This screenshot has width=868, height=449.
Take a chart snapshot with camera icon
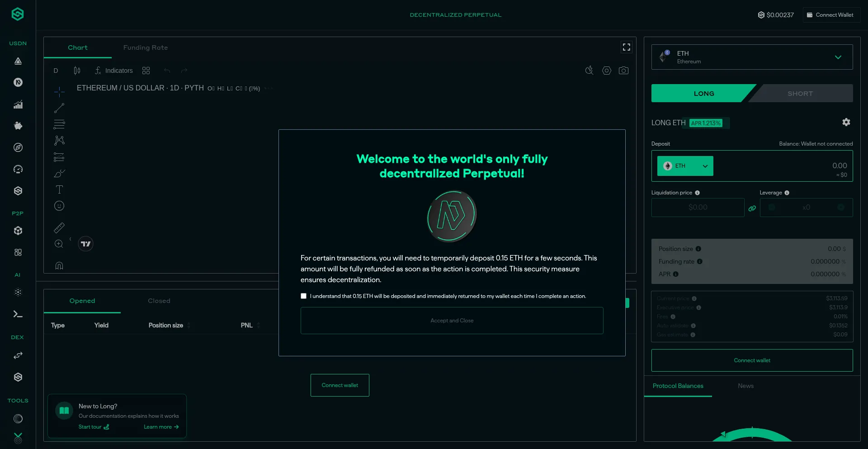(623, 71)
